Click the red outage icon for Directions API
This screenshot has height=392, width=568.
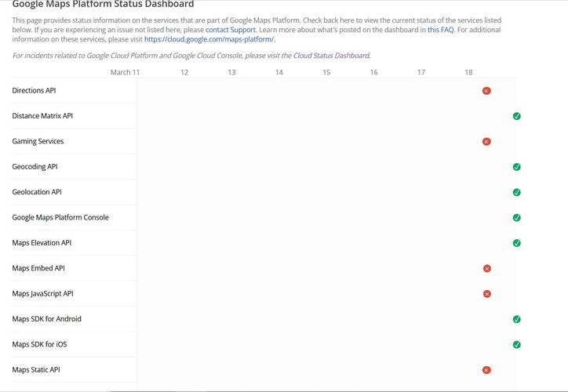pos(486,91)
